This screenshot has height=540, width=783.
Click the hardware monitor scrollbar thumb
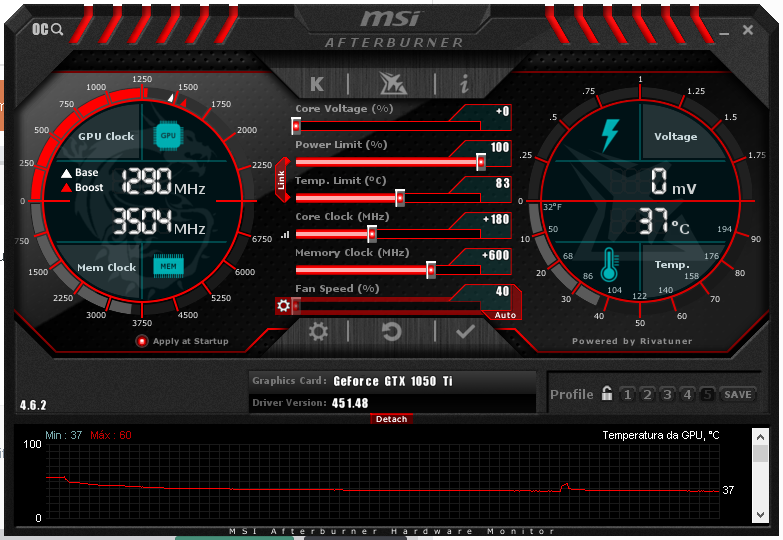pyautogui.click(x=760, y=454)
